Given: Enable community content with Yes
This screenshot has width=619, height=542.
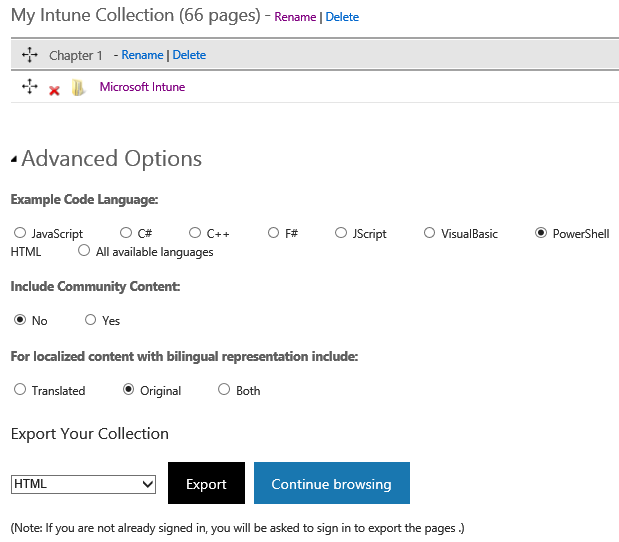Looking at the screenshot, I should pyautogui.click(x=91, y=320).
